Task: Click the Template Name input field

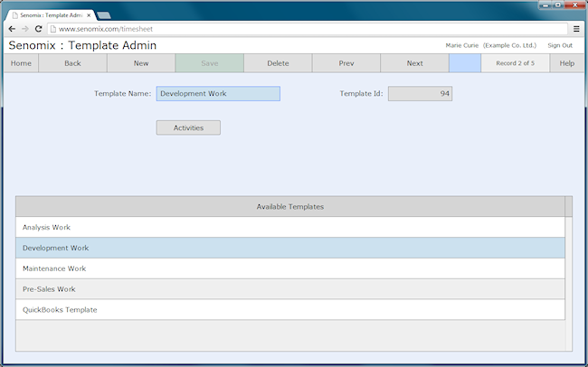Action: point(218,94)
